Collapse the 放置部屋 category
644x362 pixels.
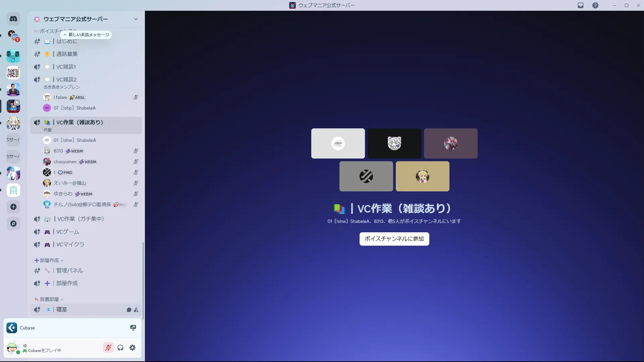point(49,299)
